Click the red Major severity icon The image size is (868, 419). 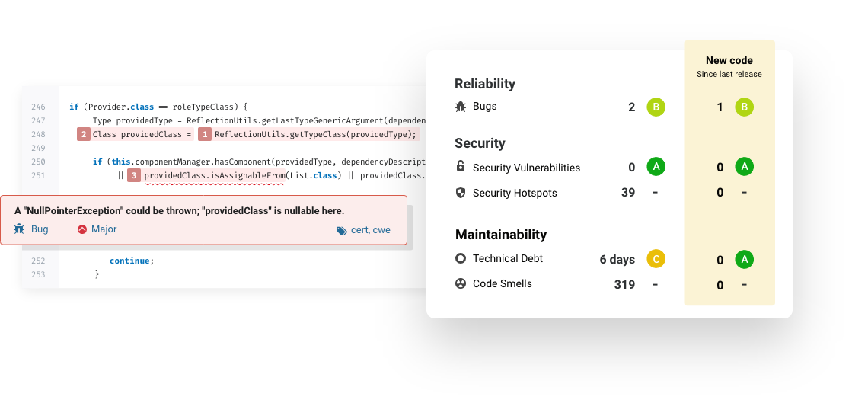(82, 229)
